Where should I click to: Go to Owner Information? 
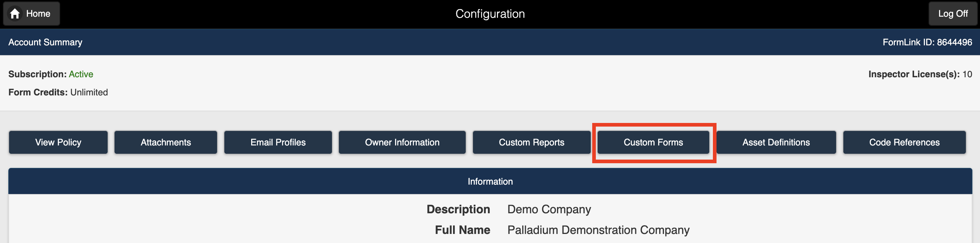point(402,143)
